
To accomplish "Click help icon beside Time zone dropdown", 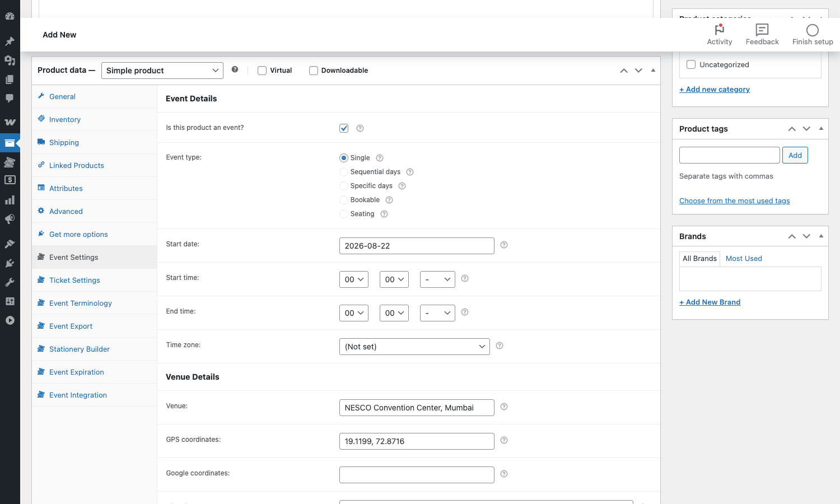I will [x=500, y=346].
